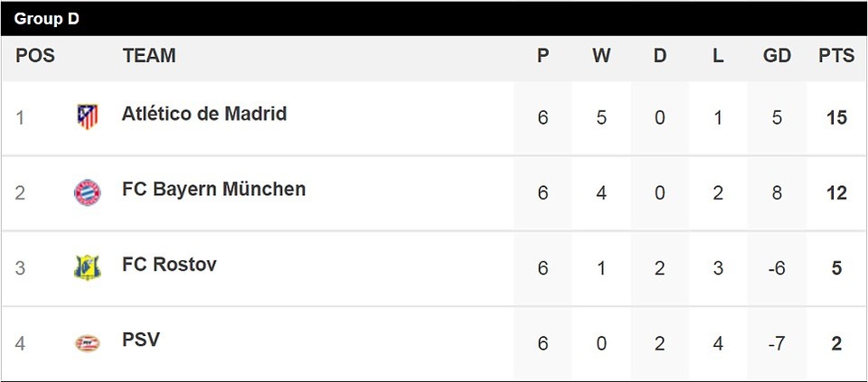The image size is (868, 382).
Task: Click the L losses column header
Action: click(718, 56)
